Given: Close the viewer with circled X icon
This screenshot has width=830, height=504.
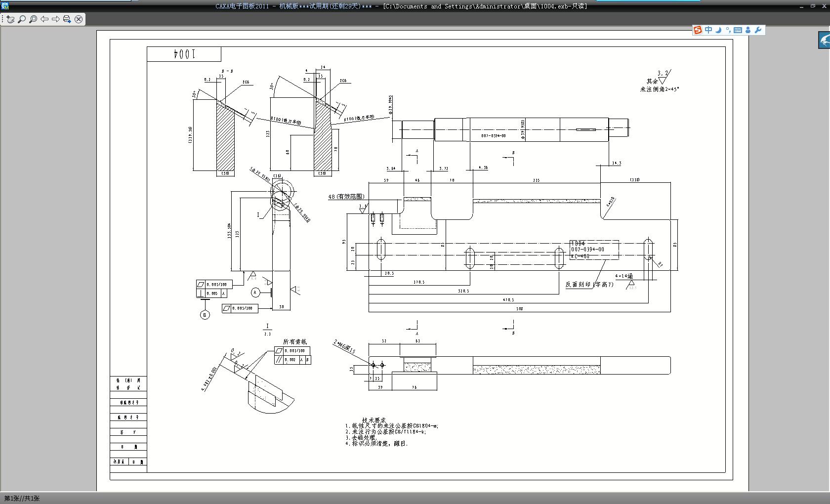Looking at the screenshot, I should [x=79, y=19].
